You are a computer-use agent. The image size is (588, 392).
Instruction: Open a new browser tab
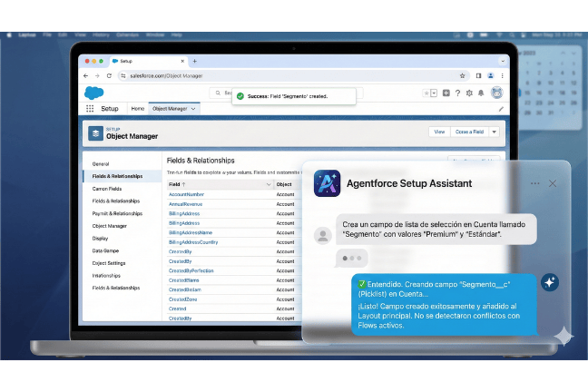click(194, 61)
